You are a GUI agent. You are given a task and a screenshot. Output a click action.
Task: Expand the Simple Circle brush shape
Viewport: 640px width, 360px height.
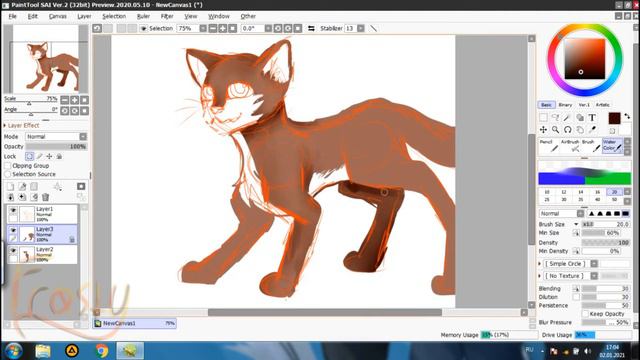[x=540, y=264]
